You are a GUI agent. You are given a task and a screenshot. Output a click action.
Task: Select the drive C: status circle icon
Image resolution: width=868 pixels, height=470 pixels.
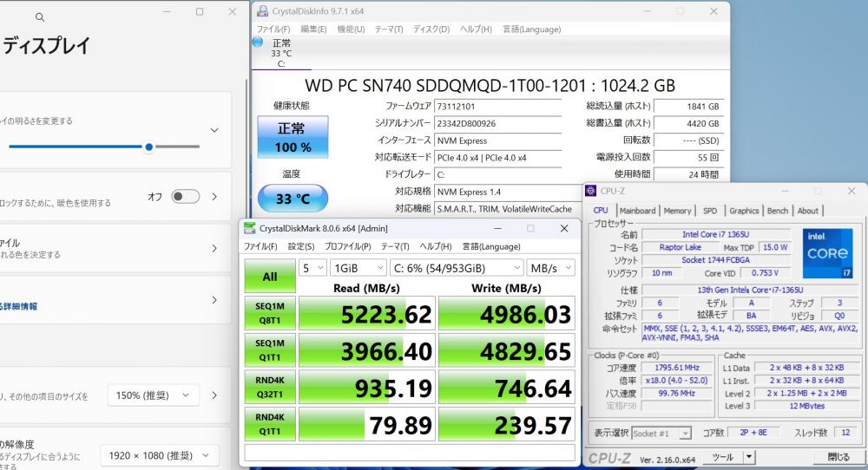(x=258, y=42)
